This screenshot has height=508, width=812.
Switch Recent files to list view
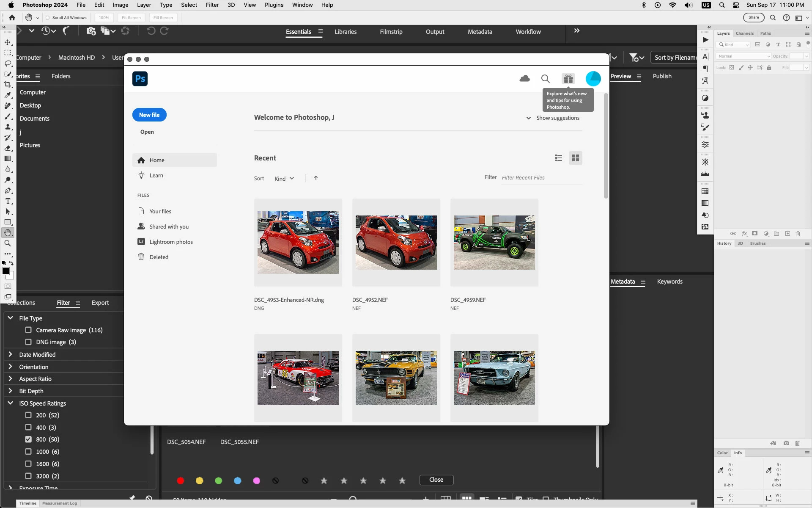(558, 158)
